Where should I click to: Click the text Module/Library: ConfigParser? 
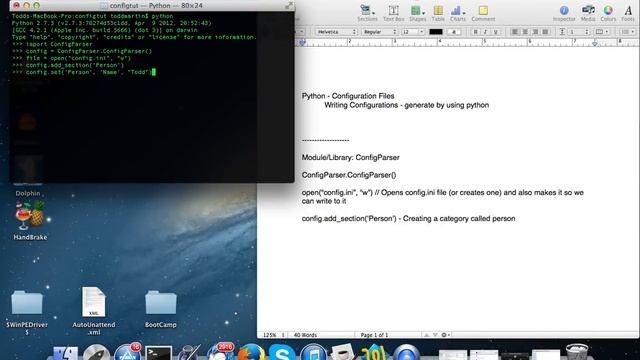(351, 158)
